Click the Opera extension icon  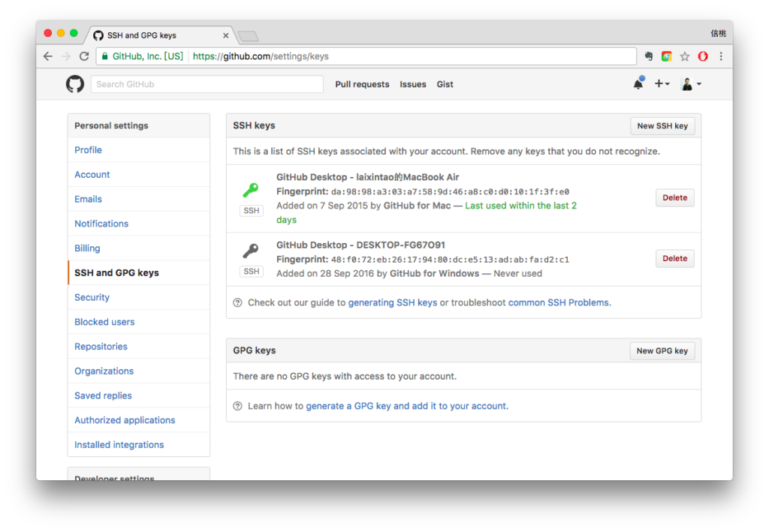703,56
